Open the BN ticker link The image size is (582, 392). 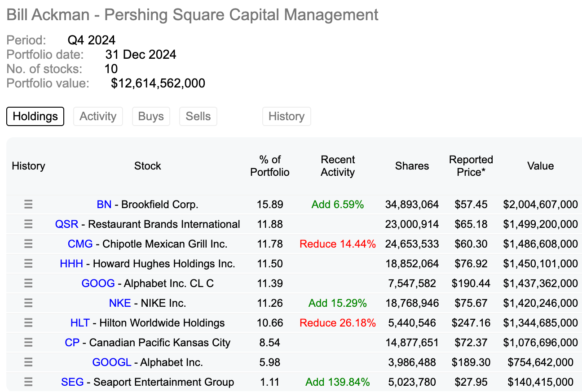[104, 205]
